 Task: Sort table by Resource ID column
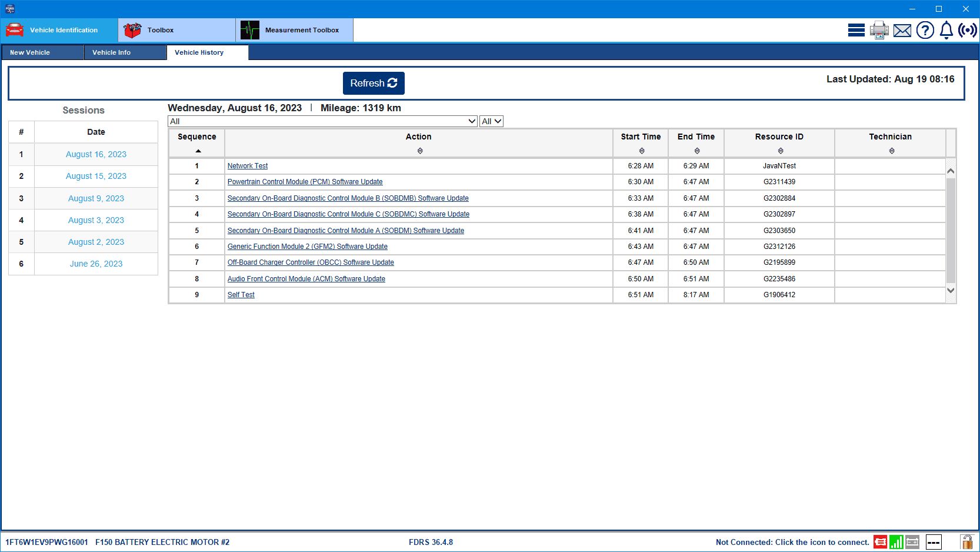pyautogui.click(x=780, y=151)
